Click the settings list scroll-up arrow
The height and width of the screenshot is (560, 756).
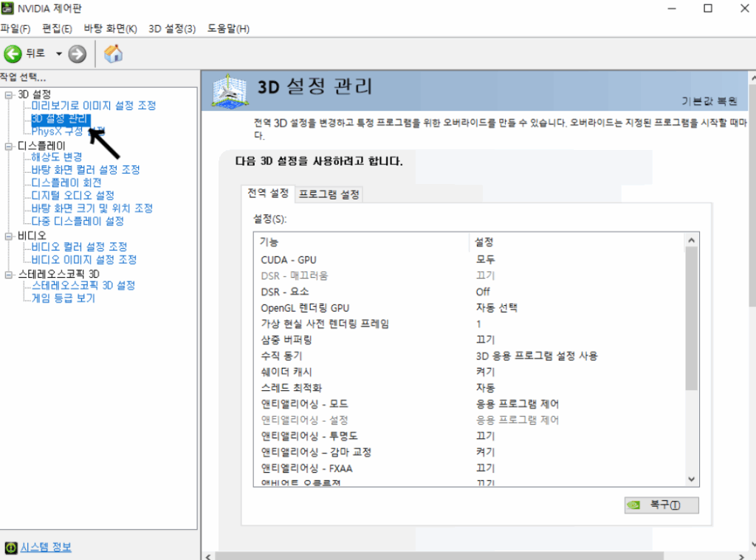(x=691, y=240)
